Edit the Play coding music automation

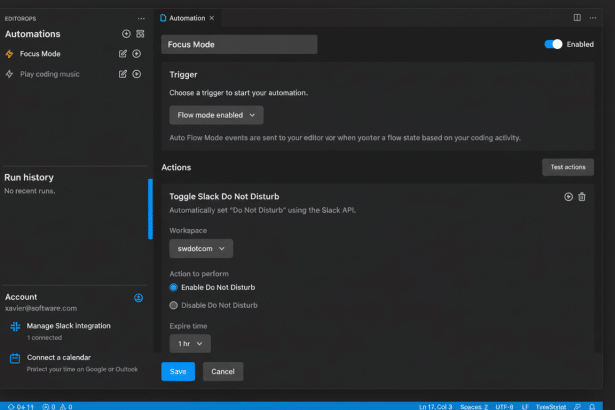(123, 74)
